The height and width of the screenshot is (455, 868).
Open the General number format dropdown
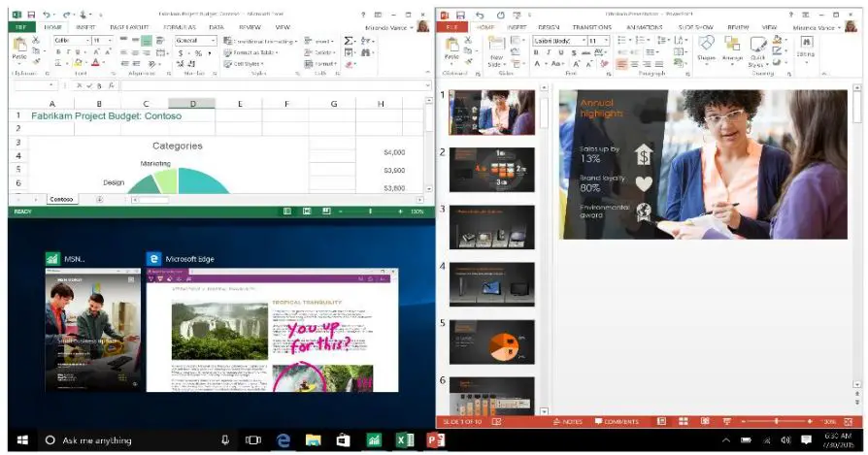(x=214, y=41)
